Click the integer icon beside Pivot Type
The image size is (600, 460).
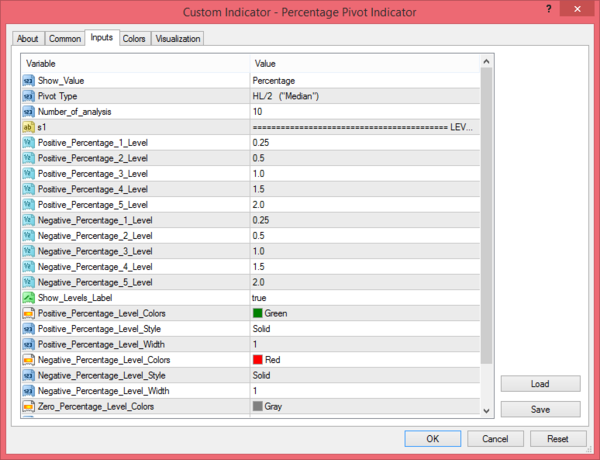tap(29, 96)
